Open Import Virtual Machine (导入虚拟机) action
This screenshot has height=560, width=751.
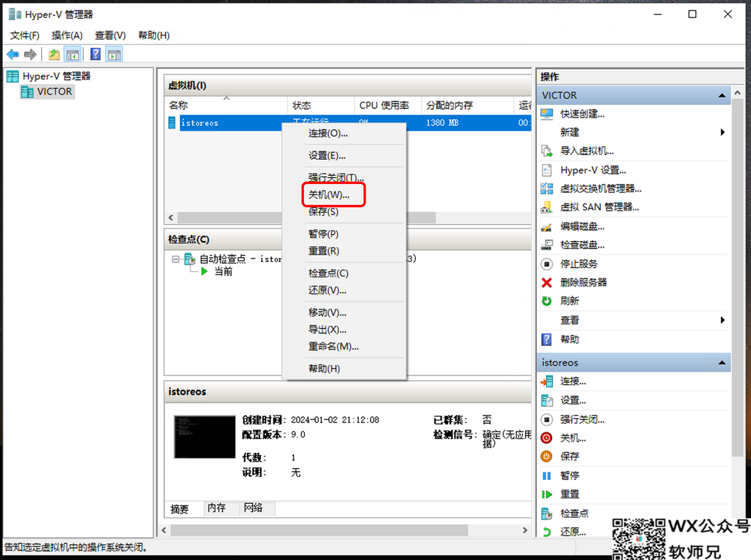[x=586, y=151]
